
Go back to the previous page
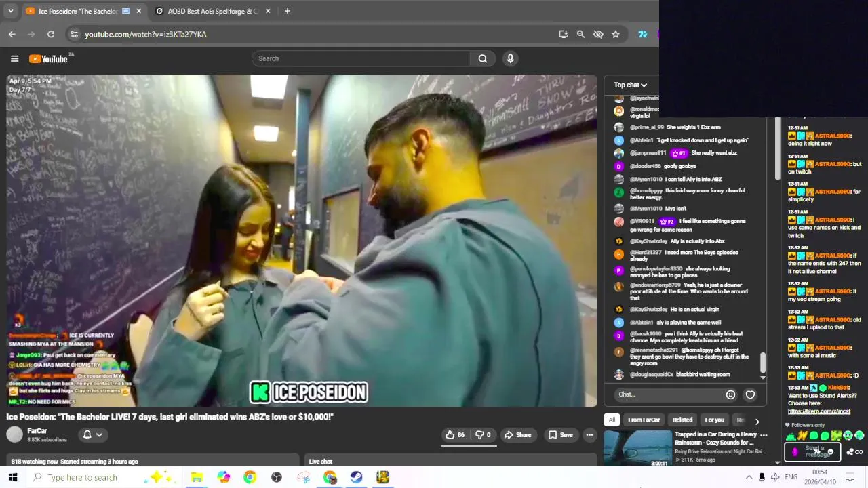12,34
